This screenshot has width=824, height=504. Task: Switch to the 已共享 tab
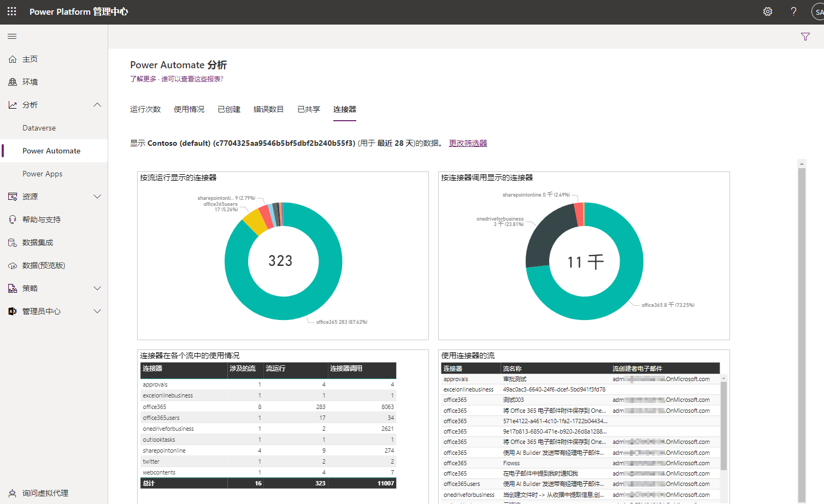(x=309, y=109)
